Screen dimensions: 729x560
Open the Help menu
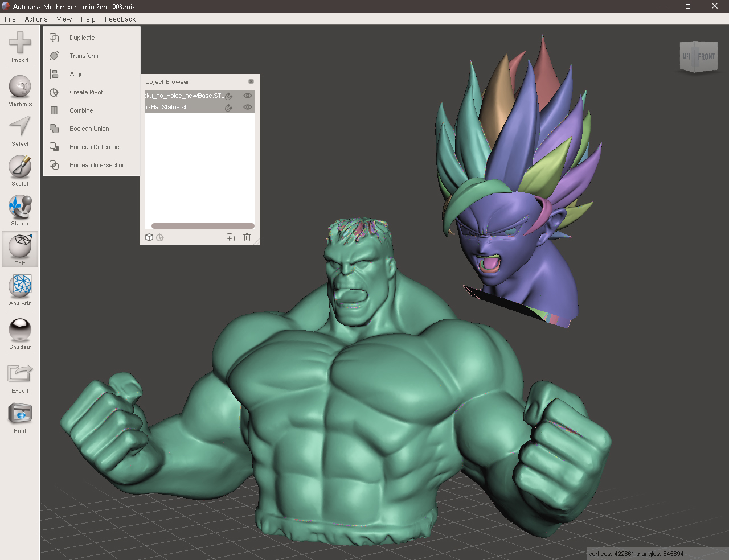88,19
